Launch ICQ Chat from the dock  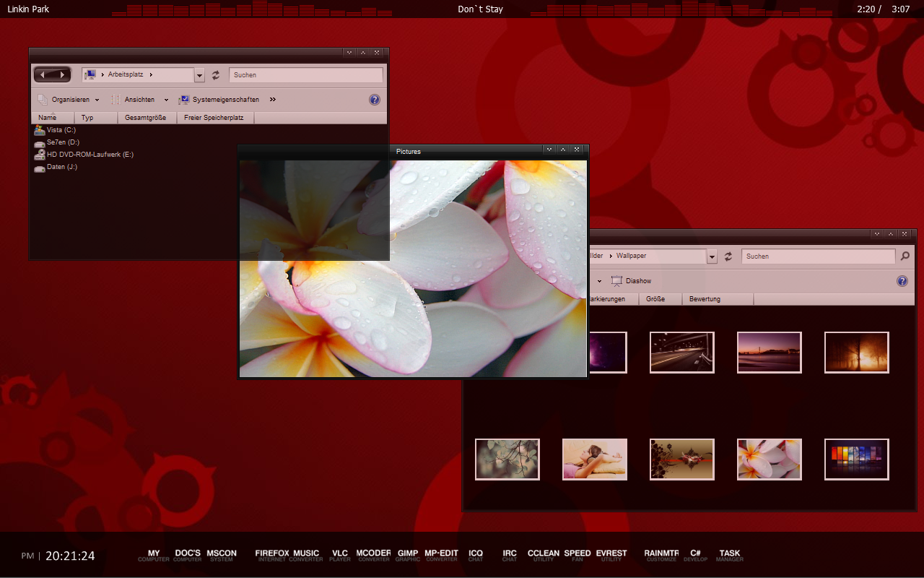pos(476,556)
